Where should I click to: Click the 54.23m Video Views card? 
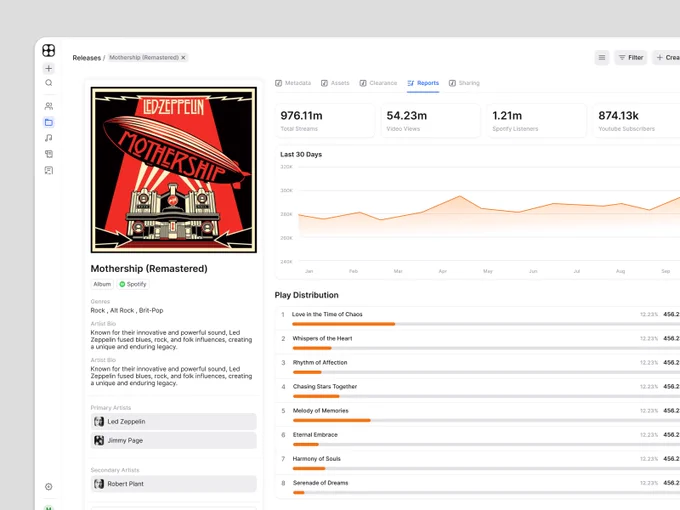431,121
